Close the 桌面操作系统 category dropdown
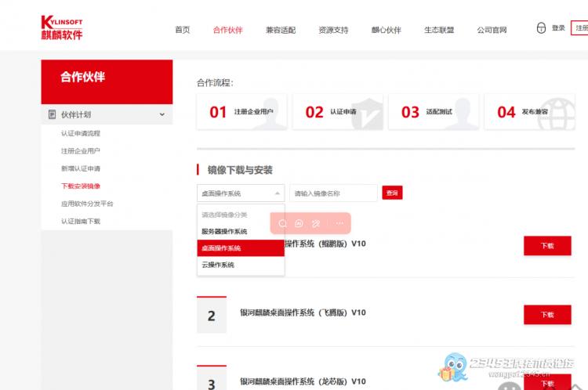Image resolution: width=588 pixels, height=390 pixels. [277, 193]
